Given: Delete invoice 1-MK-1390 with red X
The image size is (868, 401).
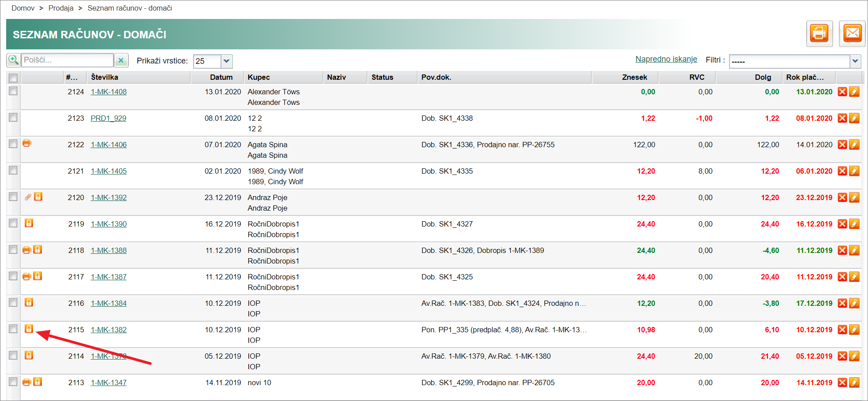Looking at the screenshot, I should [x=842, y=224].
